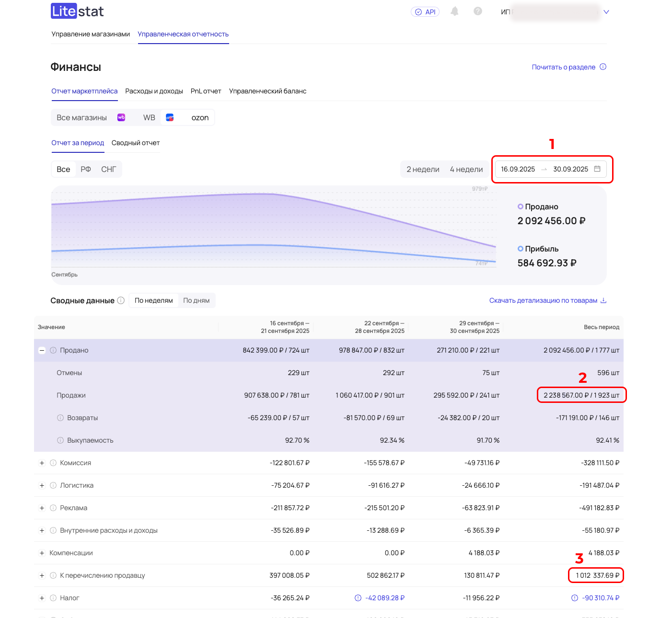This screenshot has width=672, height=618.
Task: Click the Litestat logo
Action: tap(77, 11)
